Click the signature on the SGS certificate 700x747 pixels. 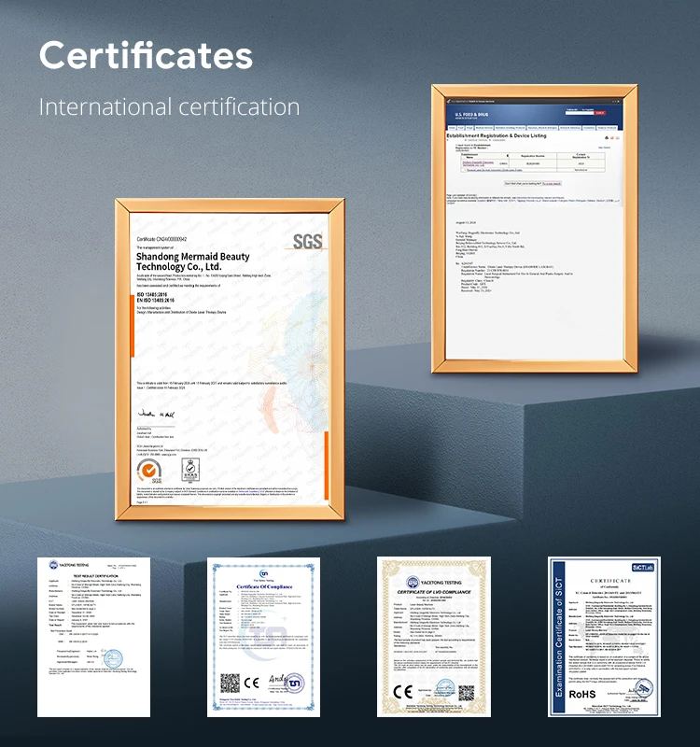click(156, 414)
